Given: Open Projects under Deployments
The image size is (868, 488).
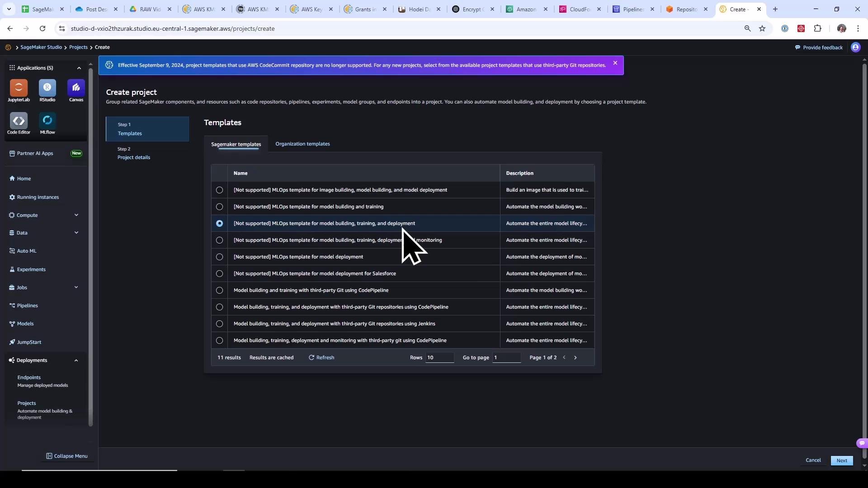Looking at the screenshot, I should (27, 403).
